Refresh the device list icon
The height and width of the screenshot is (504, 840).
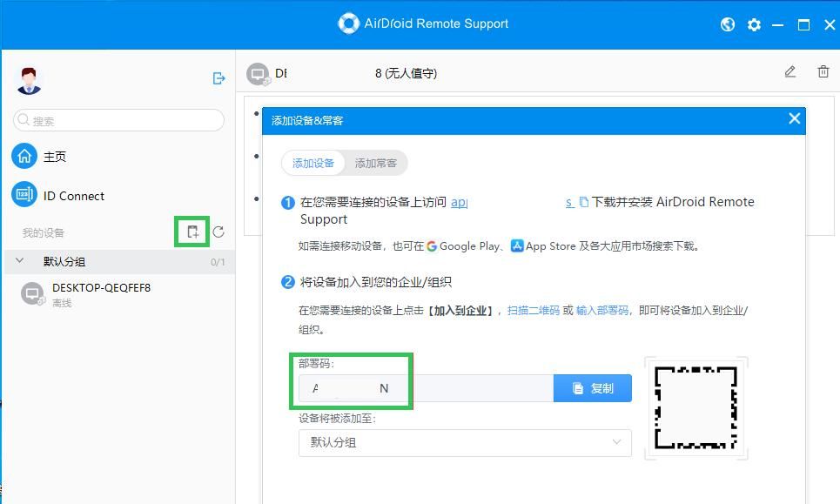pos(218,232)
